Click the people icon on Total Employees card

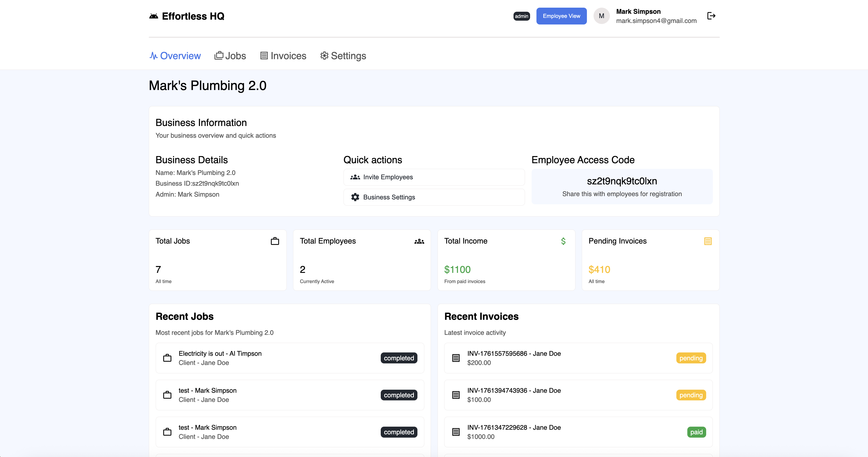pos(419,241)
